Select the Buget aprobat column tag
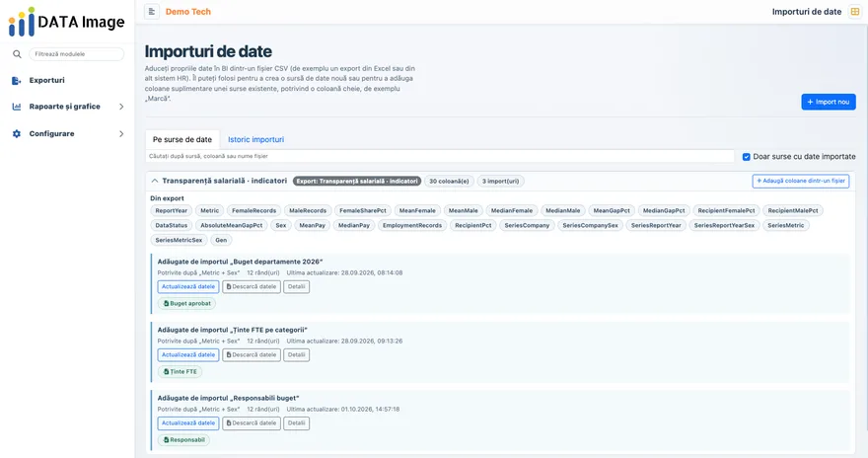This screenshot has width=868, height=458. pos(187,303)
